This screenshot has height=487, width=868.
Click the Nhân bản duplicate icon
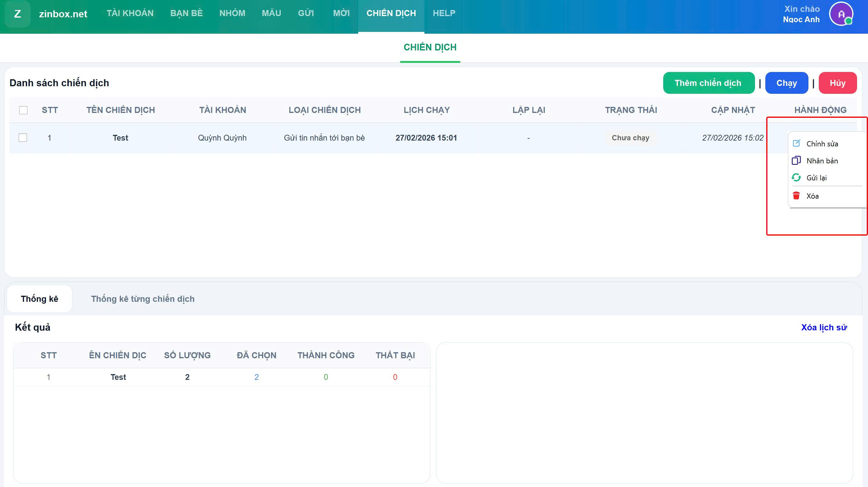point(796,160)
